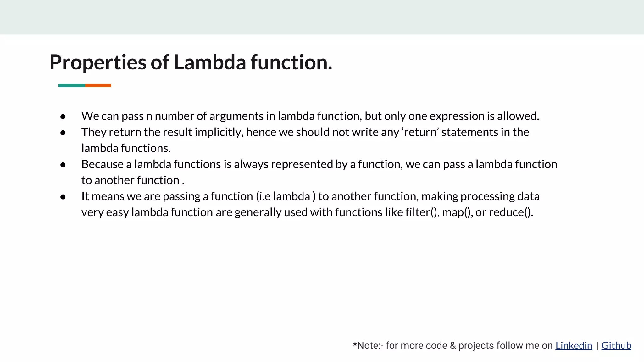Viewport: 644px width, 362px height.
Task: Click the '|' separator between Linkedin and Github
Action: tap(597, 346)
